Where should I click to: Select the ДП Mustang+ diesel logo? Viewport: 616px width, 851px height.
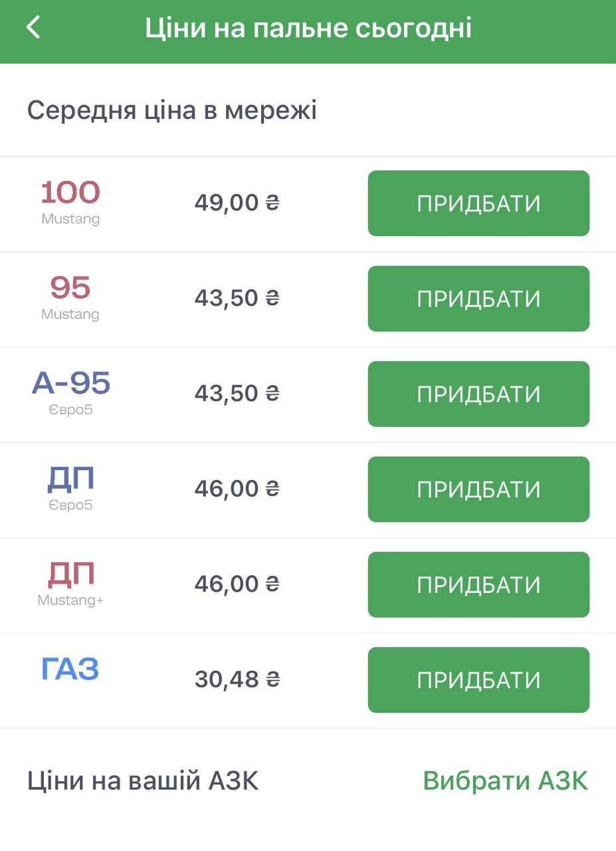[70, 582]
